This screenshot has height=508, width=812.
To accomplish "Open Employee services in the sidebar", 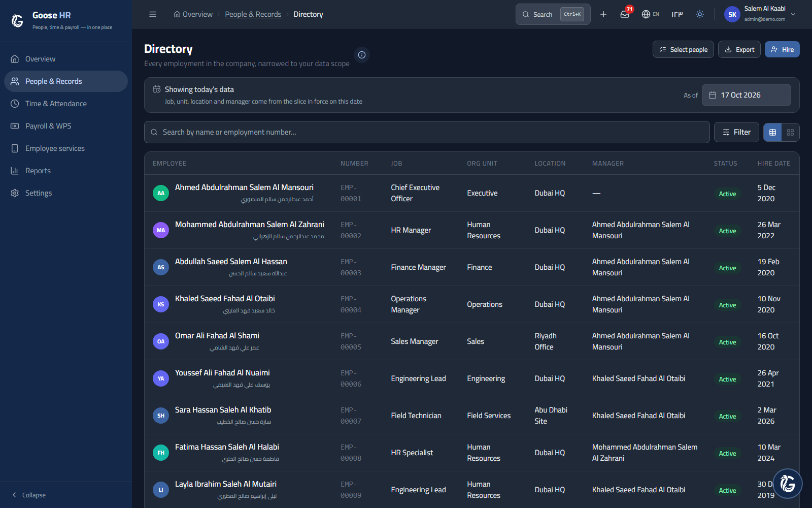I will pos(66,148).
